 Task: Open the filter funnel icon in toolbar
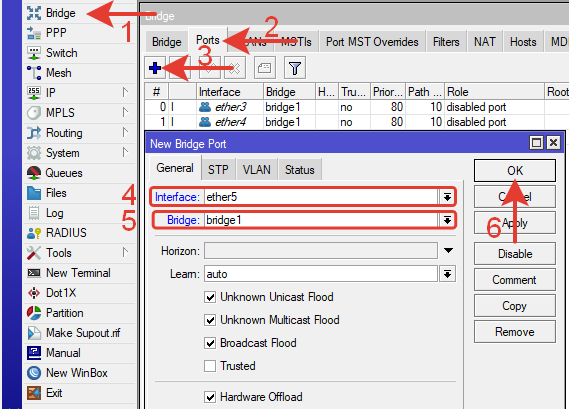click(295, 68)
